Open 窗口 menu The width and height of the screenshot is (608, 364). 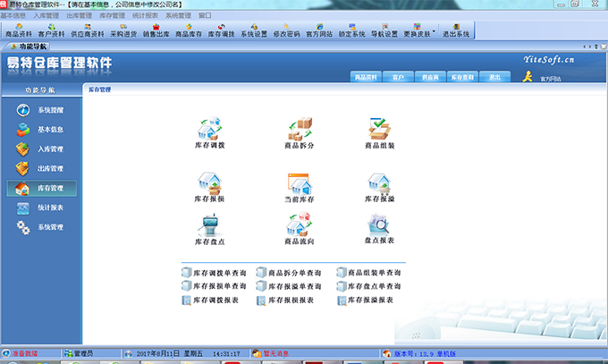coord(205,15)
